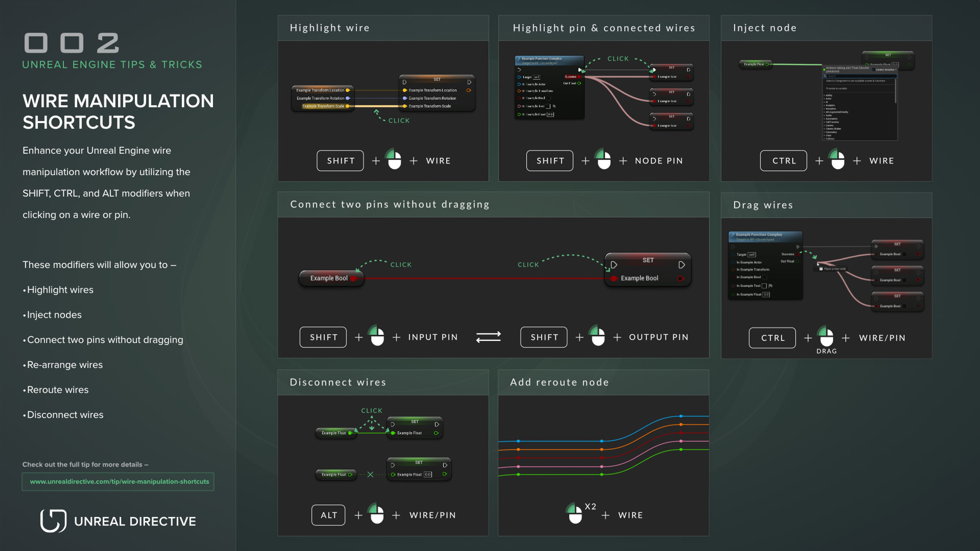Toggle the In Example Bool checkbox in Highlight pin panel

point(548,98)
